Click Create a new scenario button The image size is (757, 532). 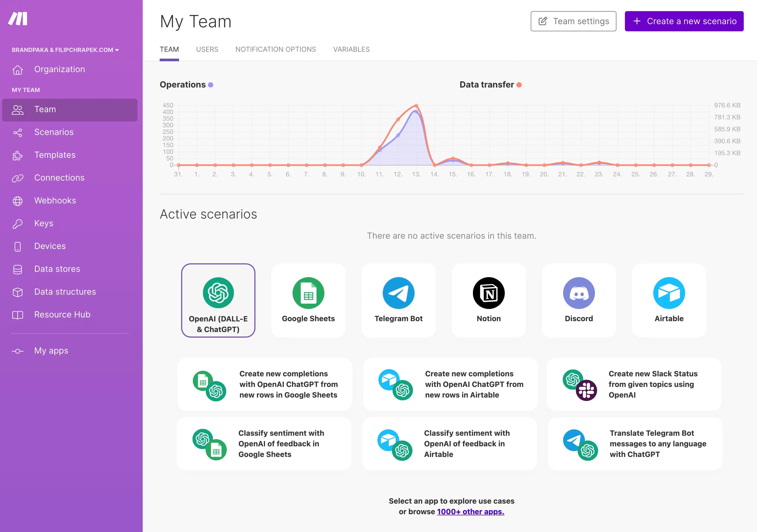pyautogui.click(x=684, y=21)
